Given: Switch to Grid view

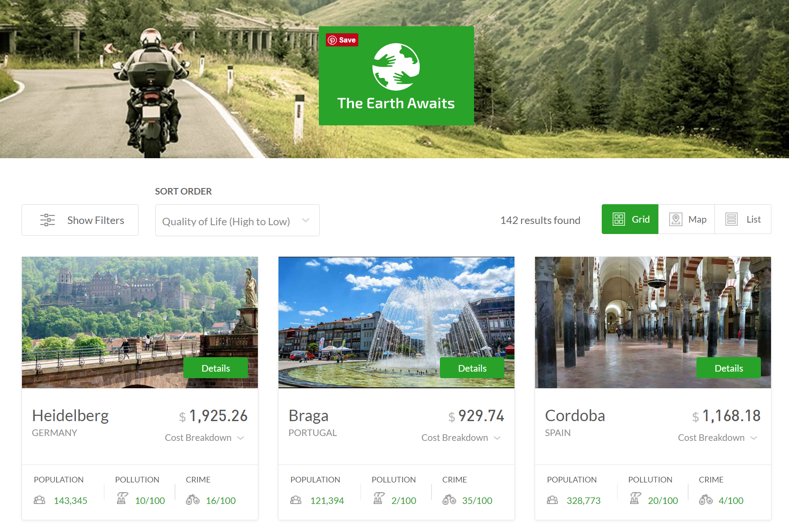Looking at the screenshot, I should click(x=630, y=219).
